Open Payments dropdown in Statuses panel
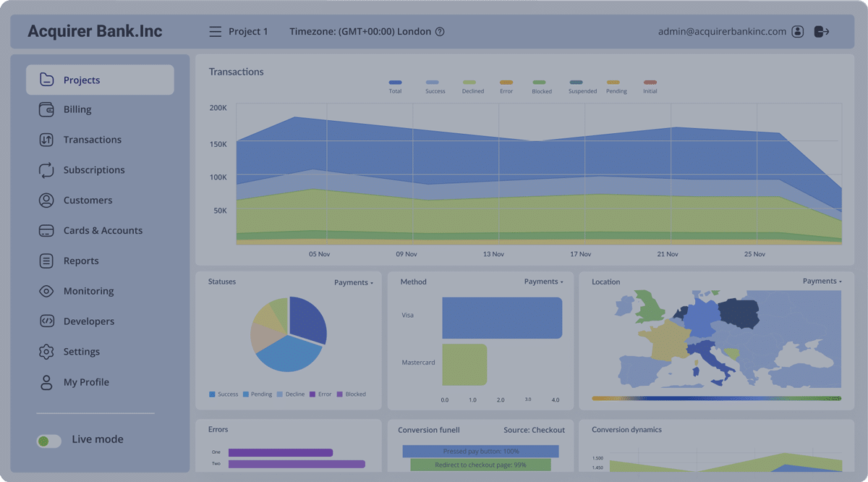Viewport: 868px width, 482px height. click(x=354, y=282)
